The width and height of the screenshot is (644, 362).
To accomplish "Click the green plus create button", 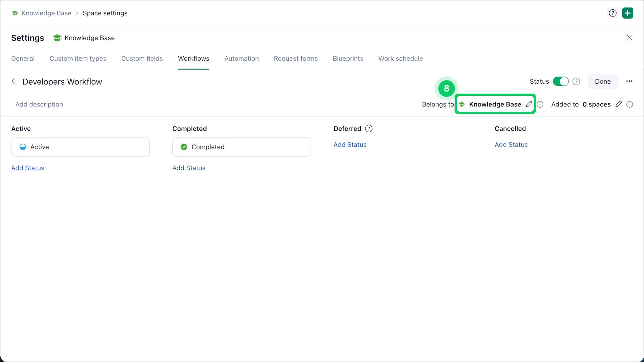I will point(628,13).
